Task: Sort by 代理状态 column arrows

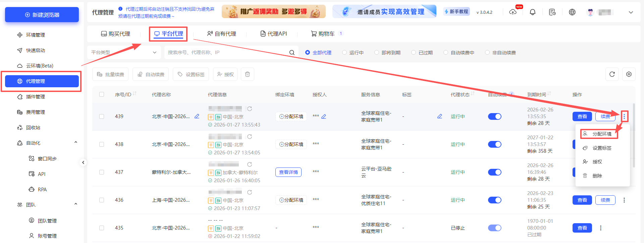Action: [473, 94]
